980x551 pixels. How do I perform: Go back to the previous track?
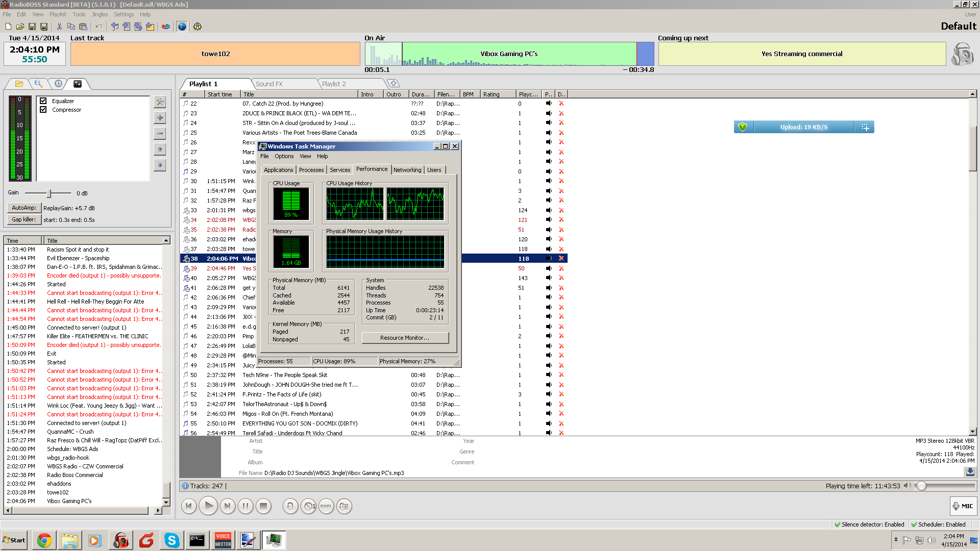188,506
